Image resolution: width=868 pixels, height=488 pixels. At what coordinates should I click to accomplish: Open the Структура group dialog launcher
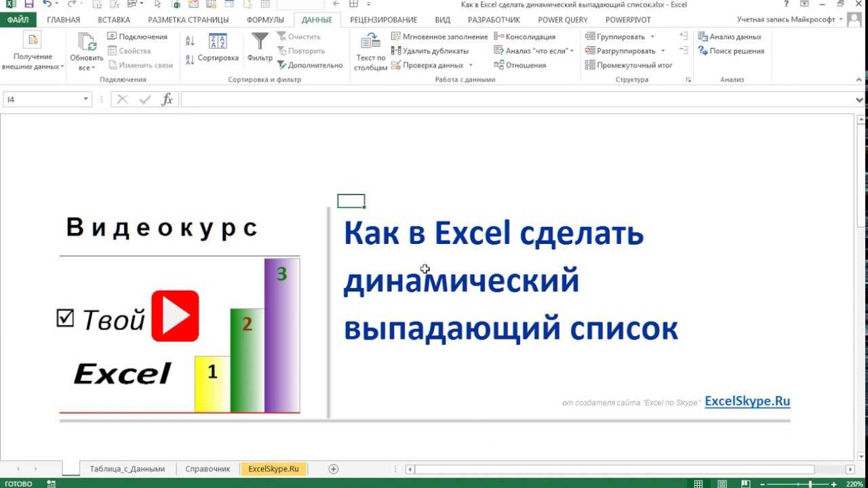coord(688,80)
